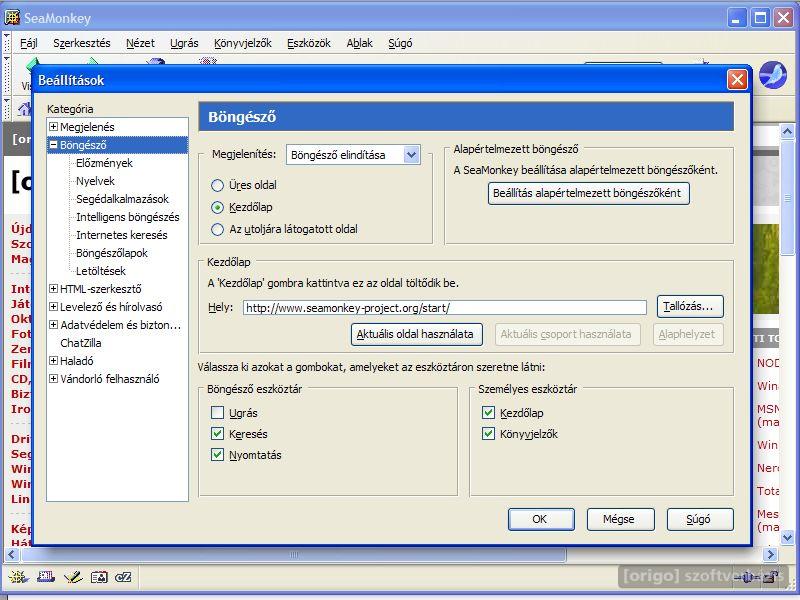Click the vertical scrollbar thumb
Image resolution: width=800 pixels, height=600 pixels.
pos(787,198)
